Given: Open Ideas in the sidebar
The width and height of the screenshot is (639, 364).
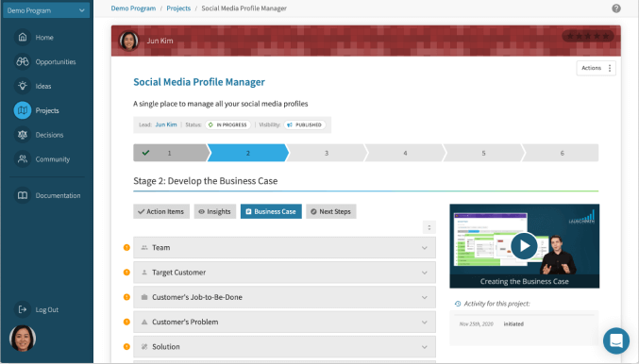Looking at the screenshot, I should click(43, 87).
